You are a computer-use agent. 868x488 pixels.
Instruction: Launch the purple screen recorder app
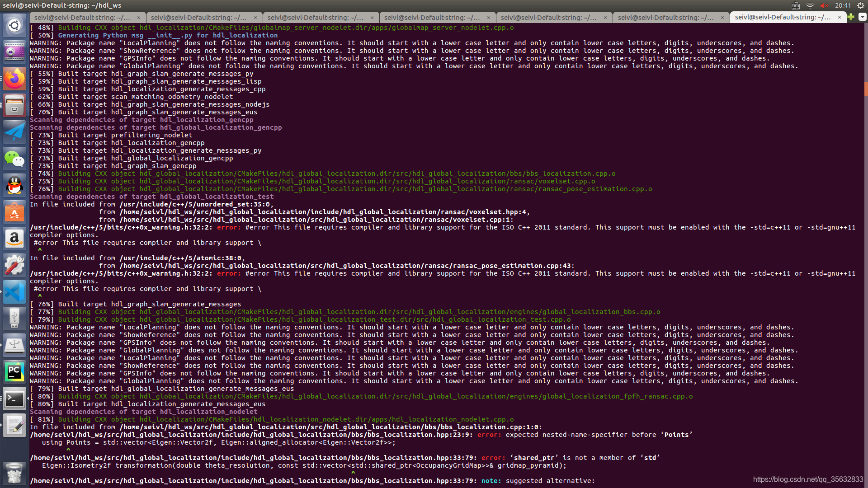click(x=14, y=52)
